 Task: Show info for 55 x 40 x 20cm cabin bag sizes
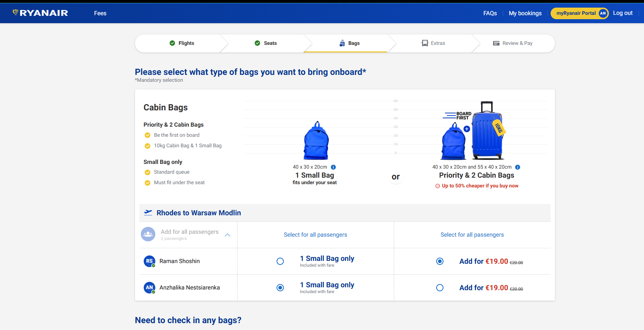click(518, 167)
